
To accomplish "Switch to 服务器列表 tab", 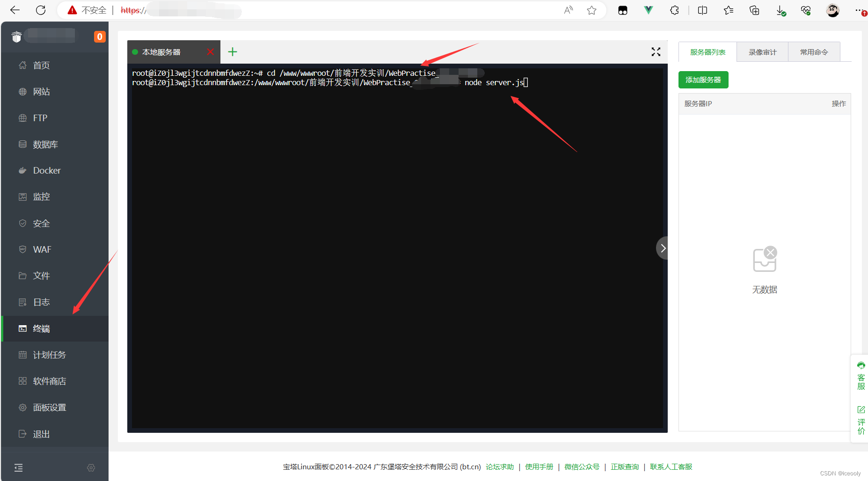I will (x=708, y=52).
